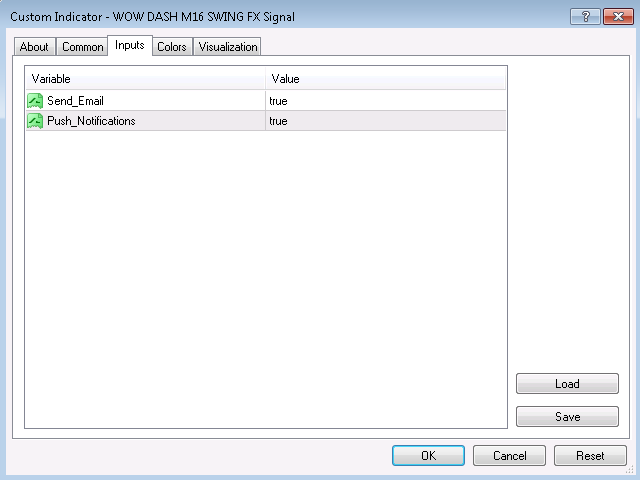Click the Reset button
This screenshot has width=640, height=480.
point(590,456)
